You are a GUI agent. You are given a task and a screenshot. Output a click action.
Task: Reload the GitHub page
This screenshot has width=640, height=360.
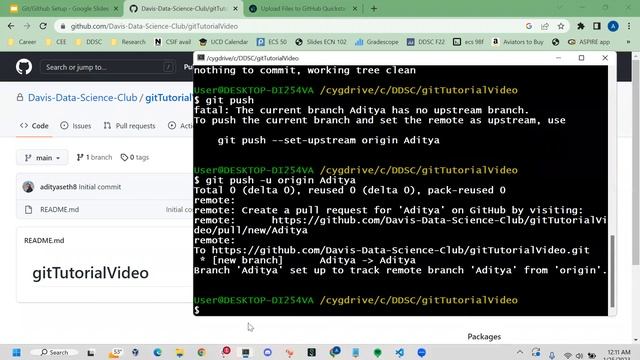[x=43, y=26]
